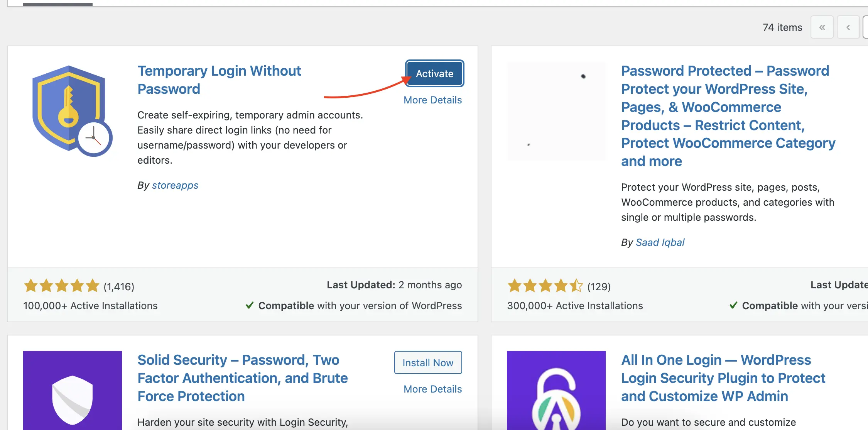Visit the Saad Iqbal author profile
The width and height of the screenshot is (868, 430).
tap(660, 242)
